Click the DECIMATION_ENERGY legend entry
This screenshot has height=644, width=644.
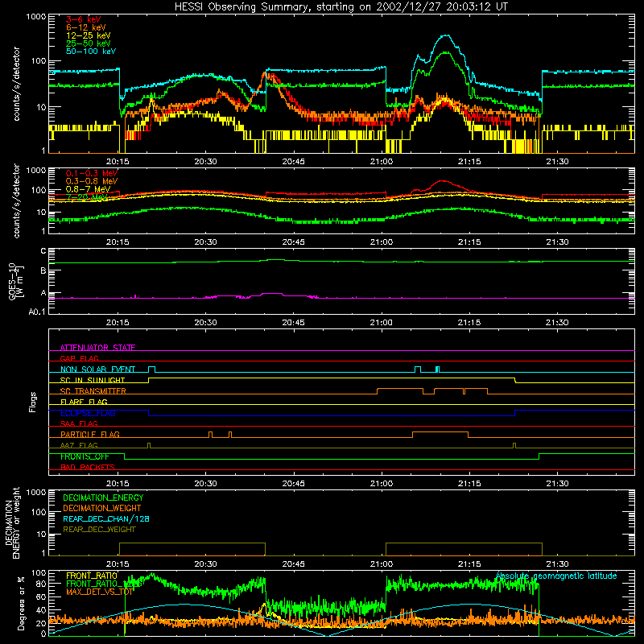(x=103, y=497)
